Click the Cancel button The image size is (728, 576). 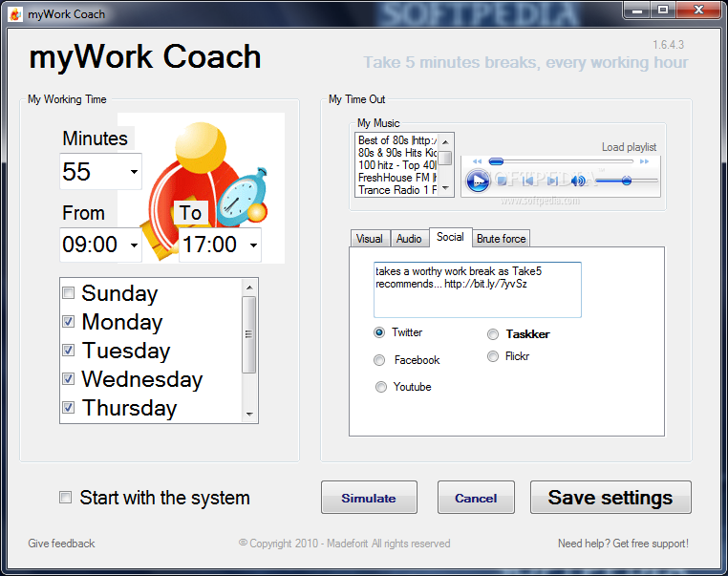click(x=476, y=498)
